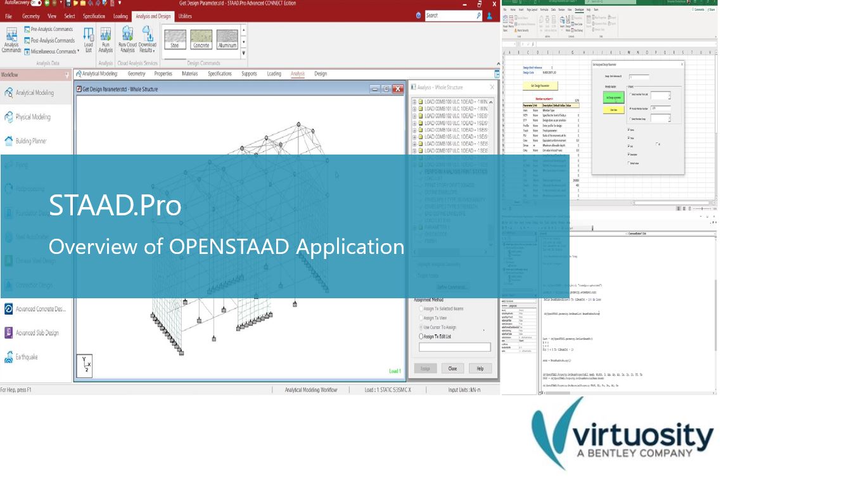Screen dimensions: 868x487
Task: Select Assign To View option
Action: 422,318
